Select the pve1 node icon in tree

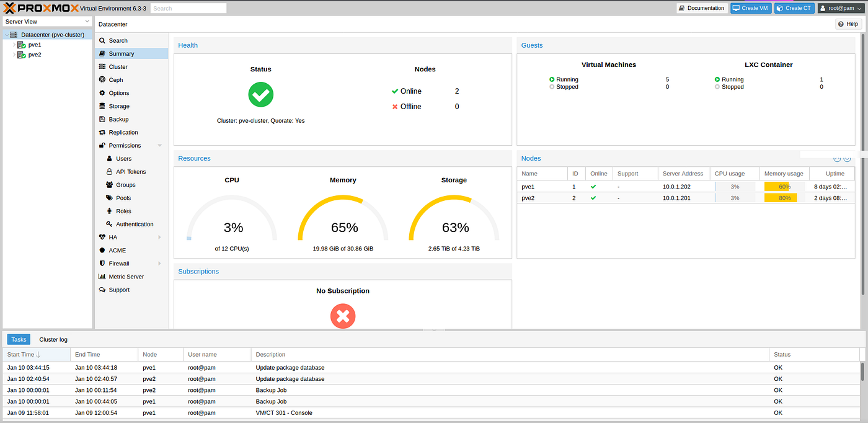tap(22, 45)
